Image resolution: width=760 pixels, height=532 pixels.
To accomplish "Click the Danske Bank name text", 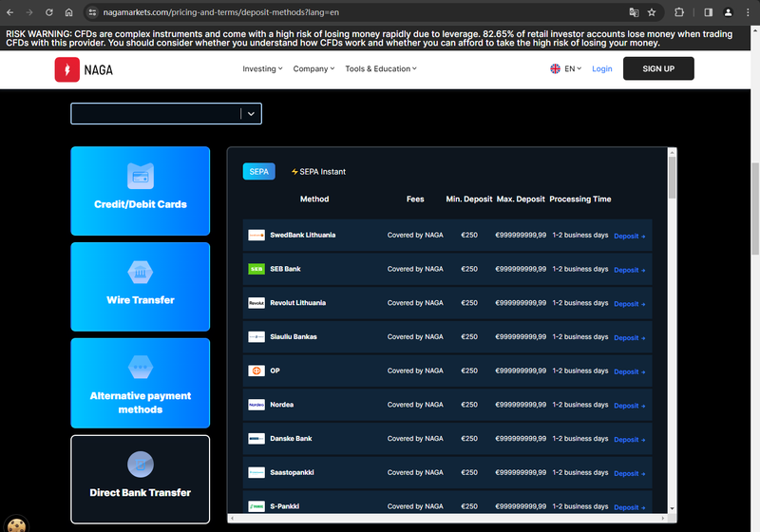I will click(x=291, y=439).
